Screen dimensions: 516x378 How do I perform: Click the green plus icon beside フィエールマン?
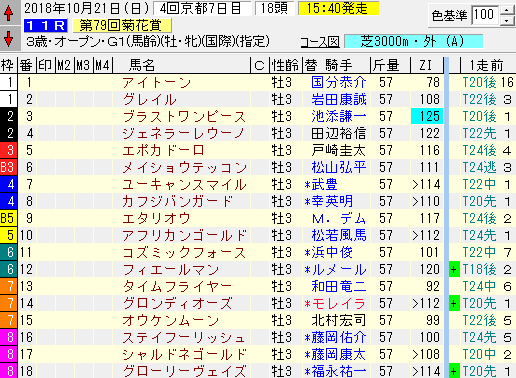(x=454, y=269)
